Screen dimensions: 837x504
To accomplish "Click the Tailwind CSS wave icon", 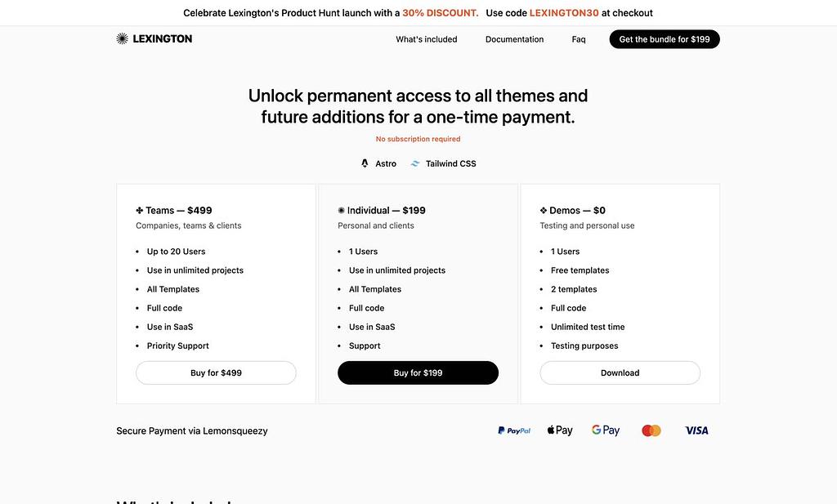I will coord(415,163).
